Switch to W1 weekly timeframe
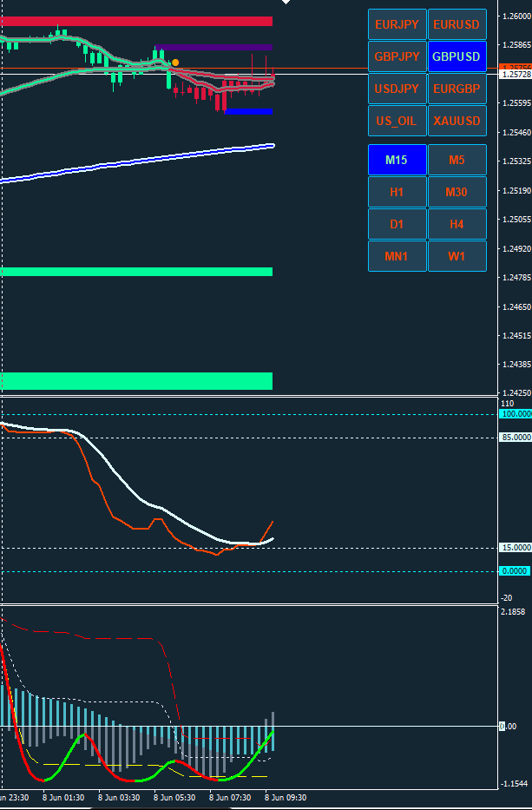The width and height of the screenshot is (532, 810). pos(457,256)
